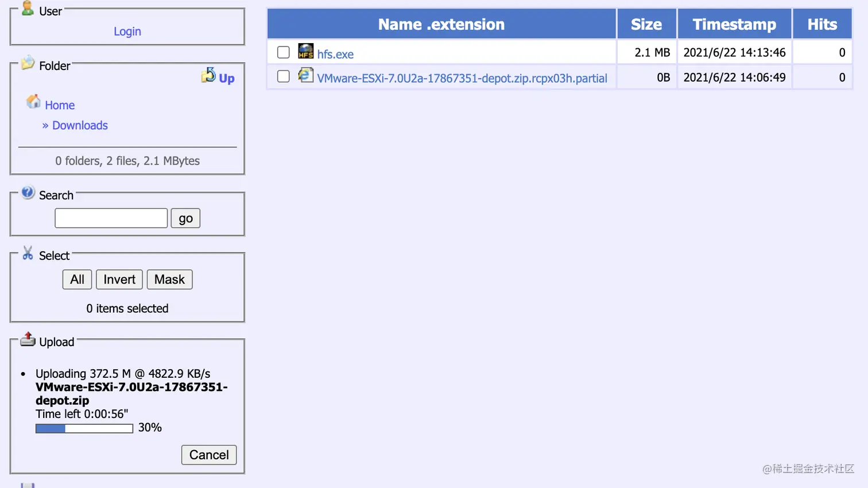Invert the file selection
This screenshot has height=488, width=868.
[x=119, y=280]
